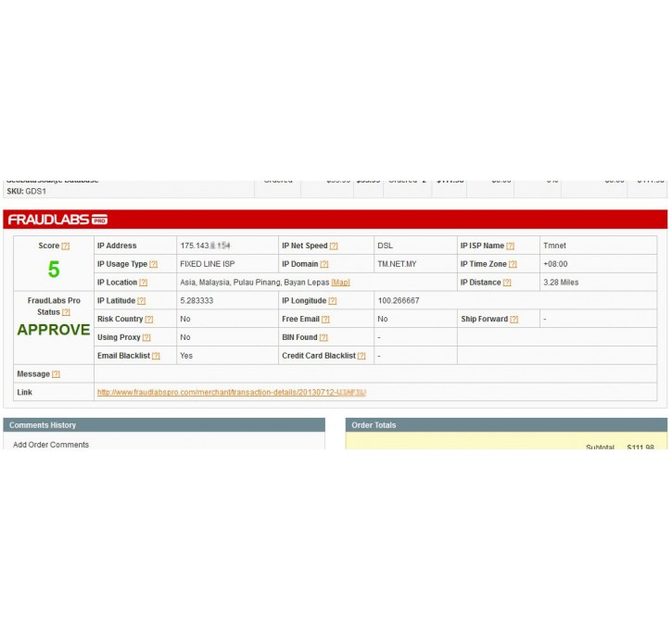Open the help link next to Score
The image size is (672, 630).
click(x=65, y=246)
